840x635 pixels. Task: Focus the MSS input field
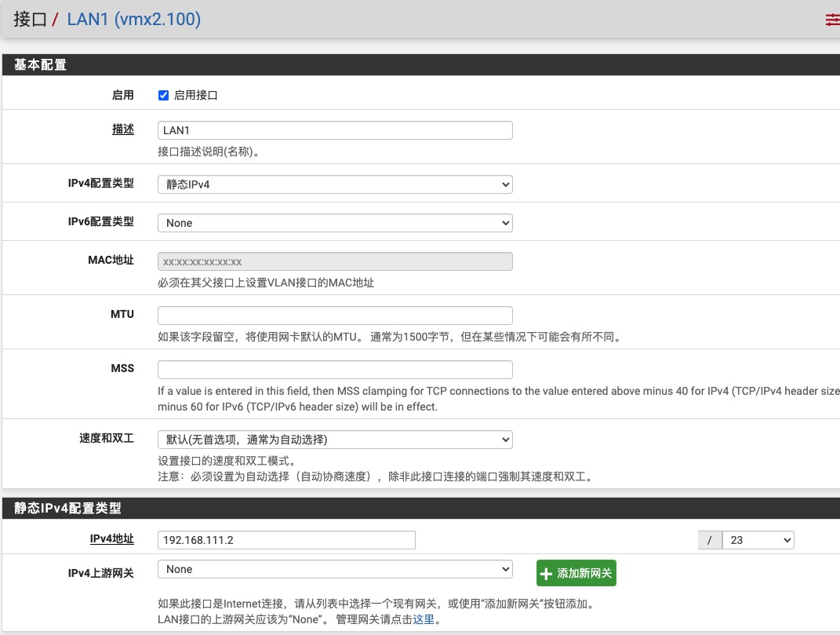(x=335, y=370)
